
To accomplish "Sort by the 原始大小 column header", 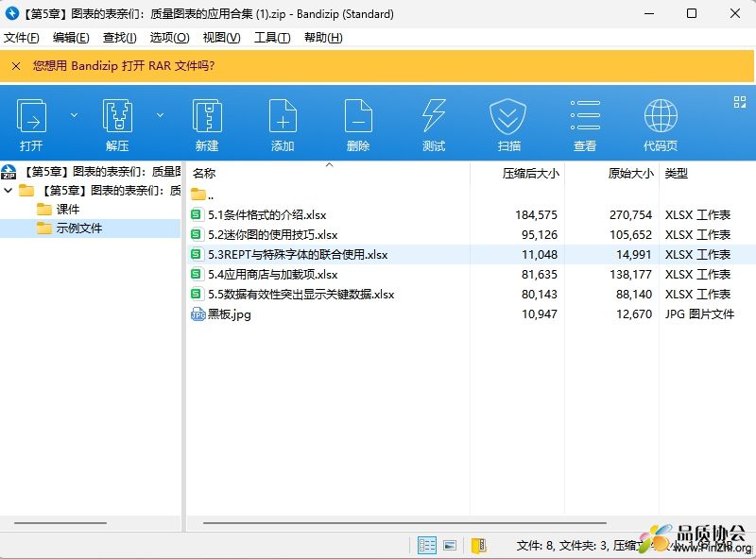I will click(x=611, y=173).
